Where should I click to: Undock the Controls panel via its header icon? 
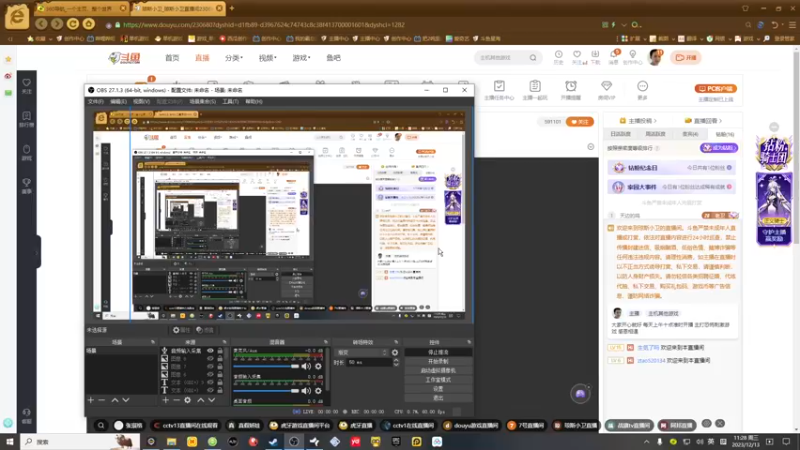468,342
